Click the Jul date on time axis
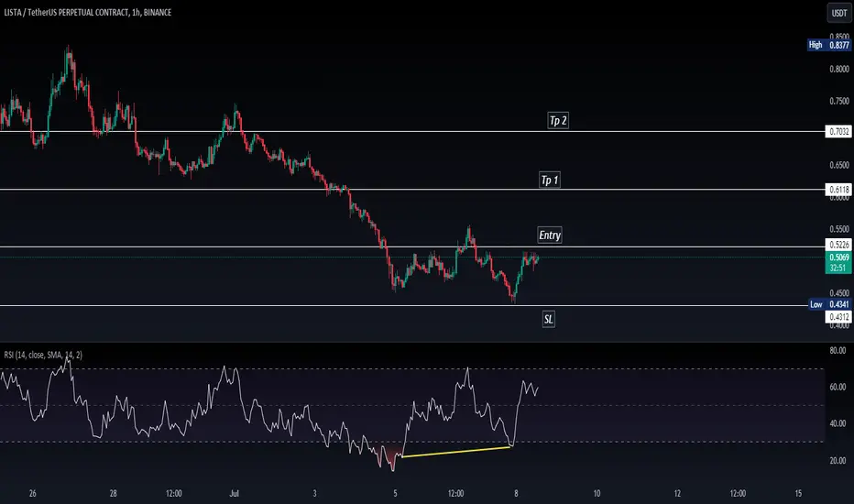Image resolution: width=854 pixels, height=504 pixels. 235,494
